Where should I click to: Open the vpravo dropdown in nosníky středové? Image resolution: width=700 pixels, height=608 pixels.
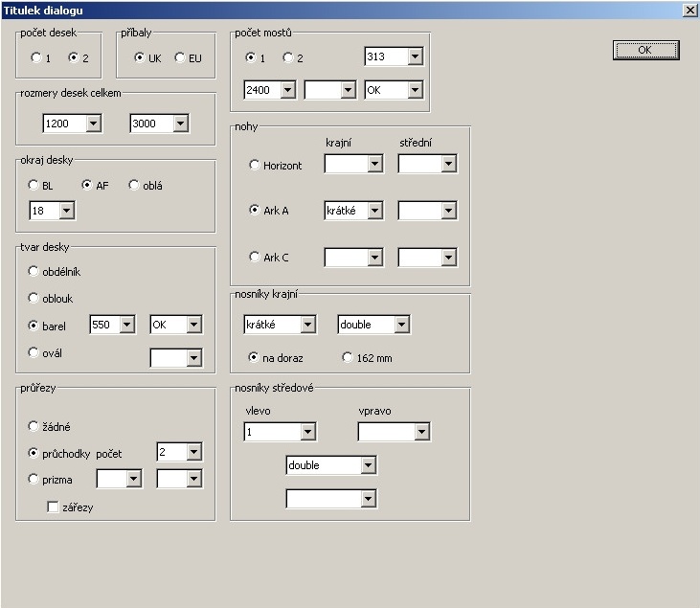[x=421, y=433]
